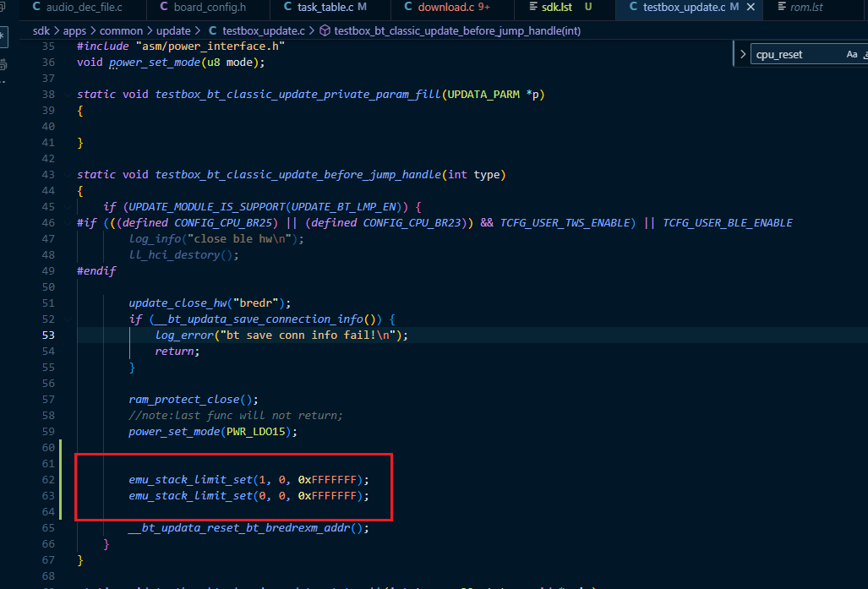Screen dimensions: 868x589
Task: Click __bt_updata_save_connection_info in the if condition
Action: coord(259,319)
